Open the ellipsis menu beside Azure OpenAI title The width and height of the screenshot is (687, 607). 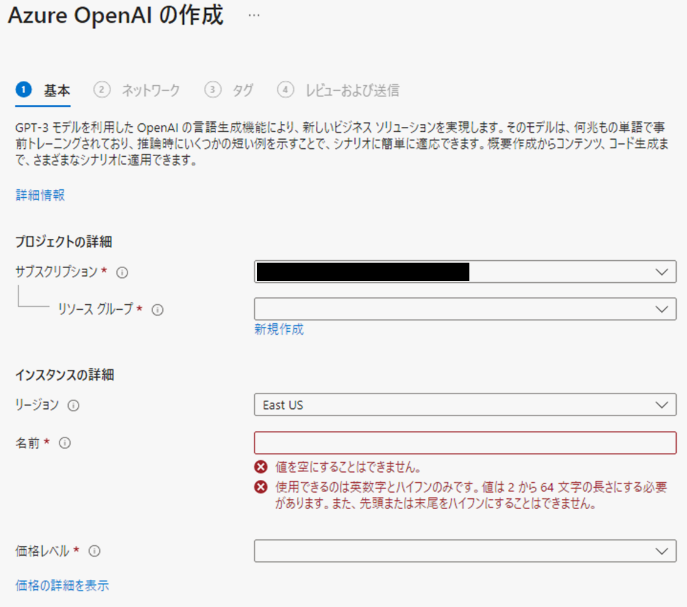(254, 15)
